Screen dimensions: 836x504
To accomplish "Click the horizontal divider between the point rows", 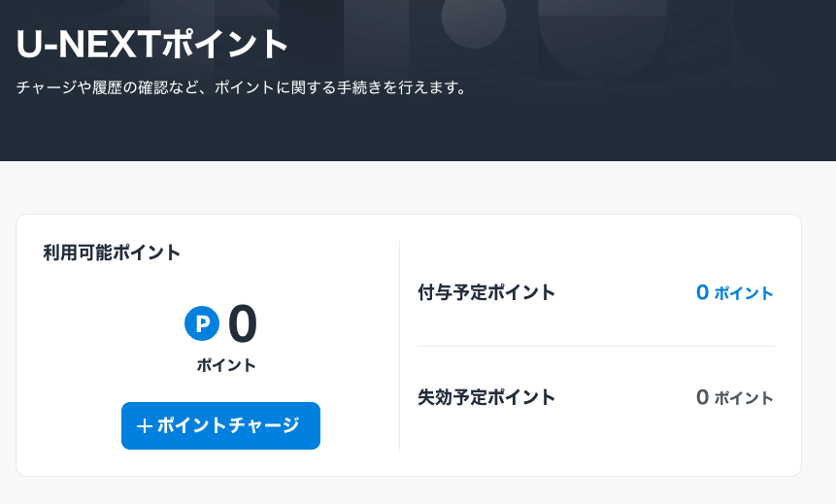I will click(x=596, y=346).
